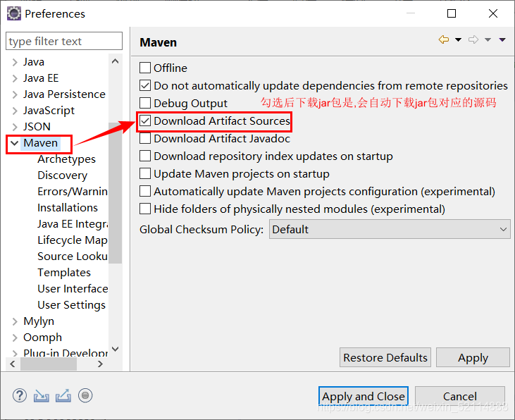The width and height of the screenshot is (515, 420).
Task: Select the Mylyn tree item
Action: [x=39, y=321]
